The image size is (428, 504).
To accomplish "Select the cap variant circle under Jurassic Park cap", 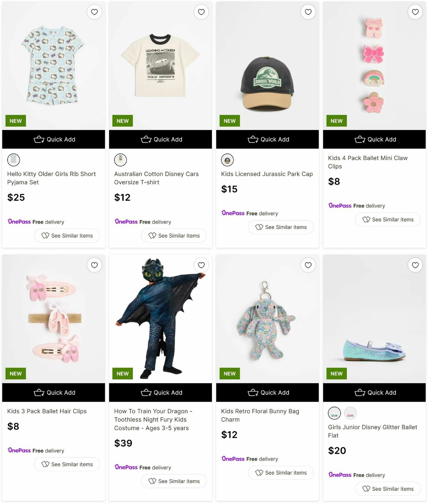I will click(228, 160).
